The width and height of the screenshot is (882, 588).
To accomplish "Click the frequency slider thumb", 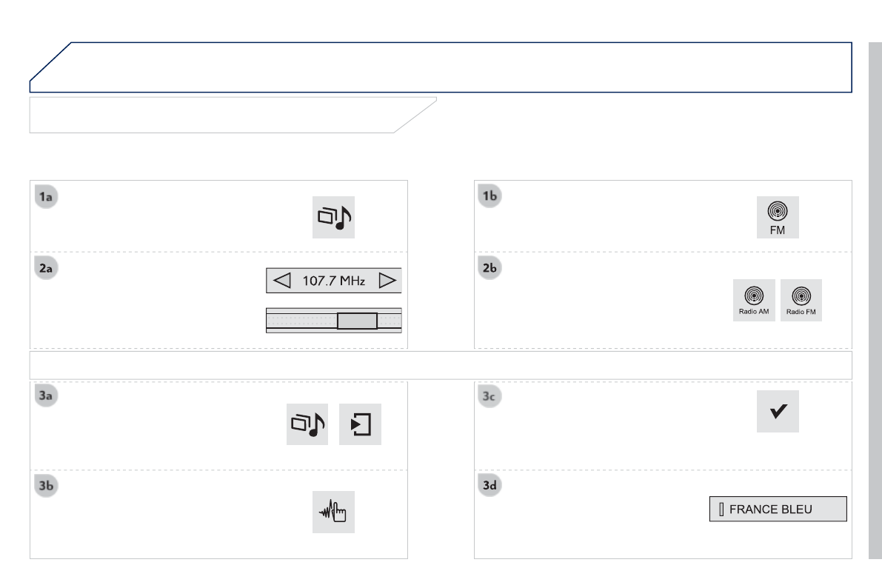I will pyautogui.click(x=357, y=321).
